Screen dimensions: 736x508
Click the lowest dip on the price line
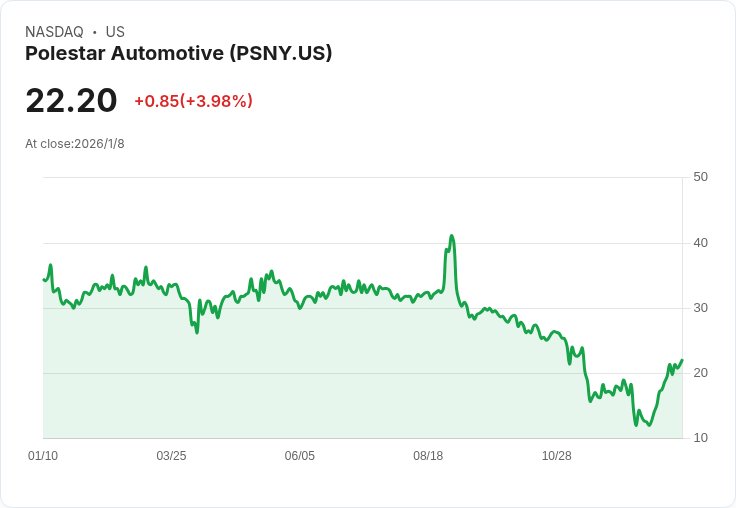coord(636,425)
